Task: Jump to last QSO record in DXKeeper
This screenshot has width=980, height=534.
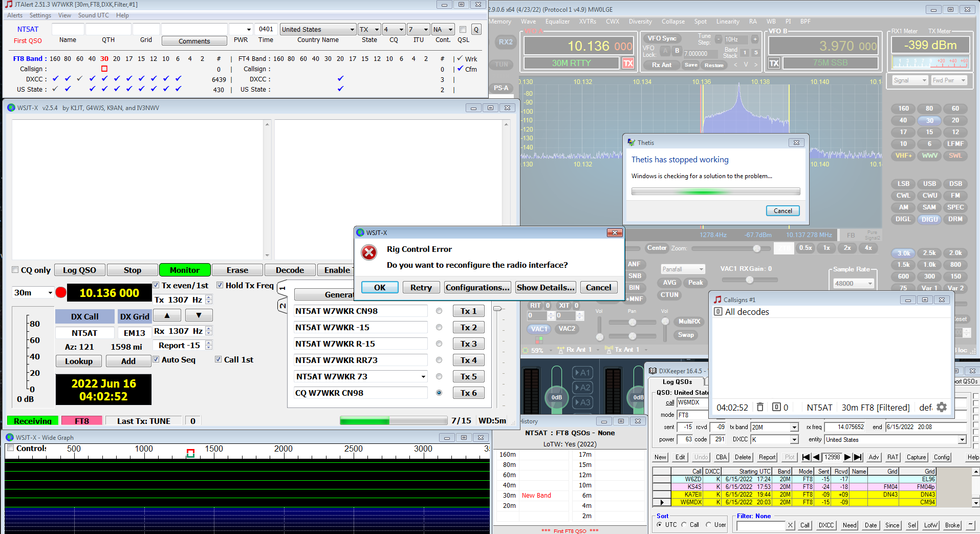Action: pyautogui.click(x=858, y=457)
